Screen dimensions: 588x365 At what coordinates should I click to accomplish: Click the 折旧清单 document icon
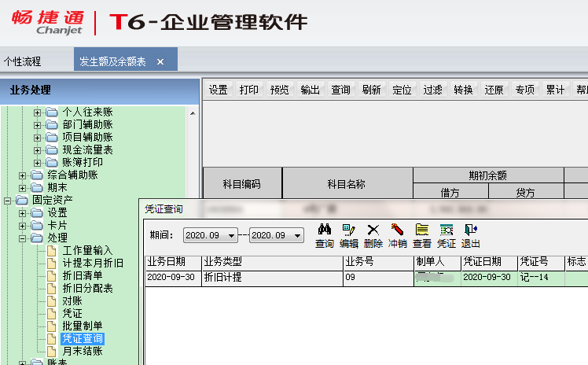tap(52, 276)
